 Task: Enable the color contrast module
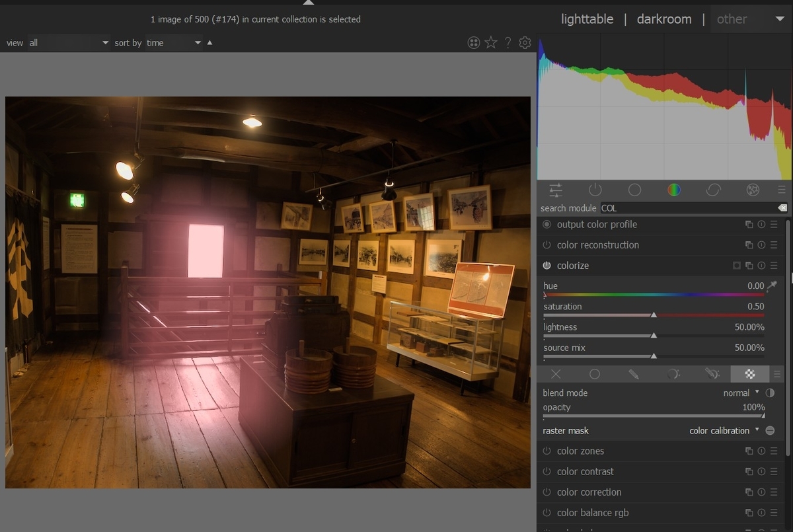coord(547,472)
